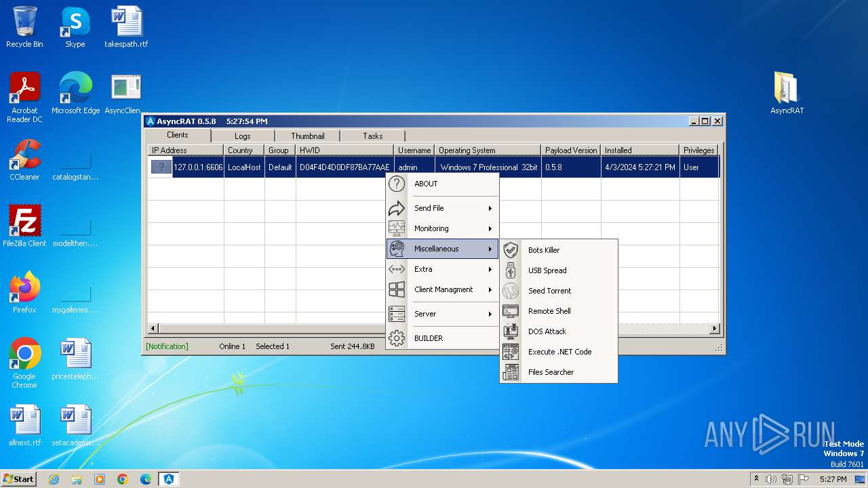Click the Client Managment windows icon

click(x=397, y=289)
